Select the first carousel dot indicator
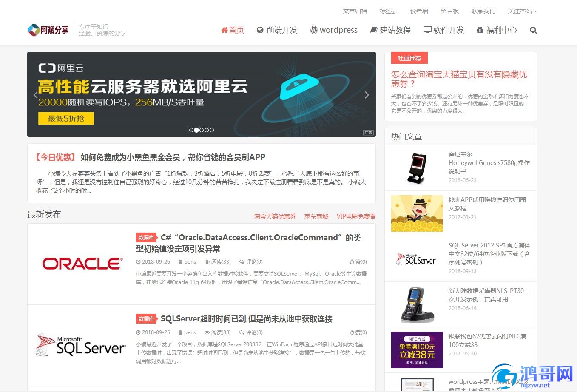 191,130
